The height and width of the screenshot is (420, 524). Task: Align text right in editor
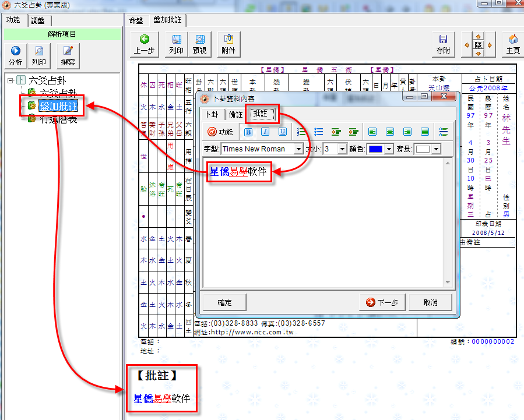point(407,132)
